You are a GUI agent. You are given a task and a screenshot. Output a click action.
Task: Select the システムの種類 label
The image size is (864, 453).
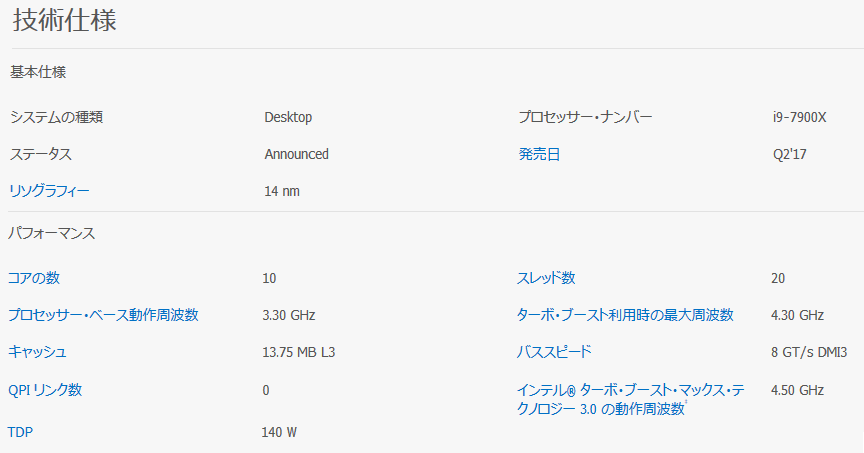(x=56, y=117)
